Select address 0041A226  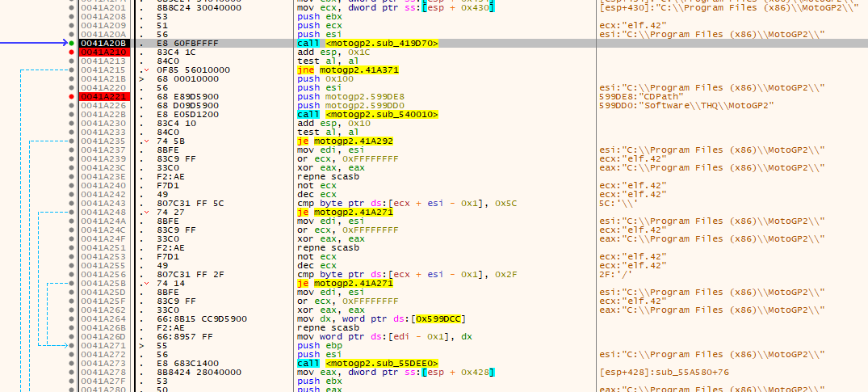point(105,105)
